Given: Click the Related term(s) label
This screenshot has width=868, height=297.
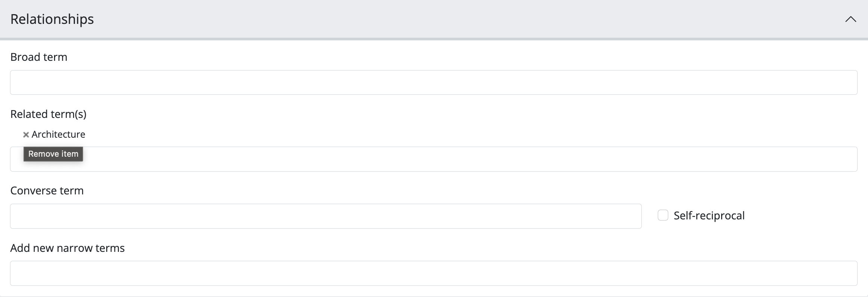Looking at the screenshot, I should (x=48, y=114).
